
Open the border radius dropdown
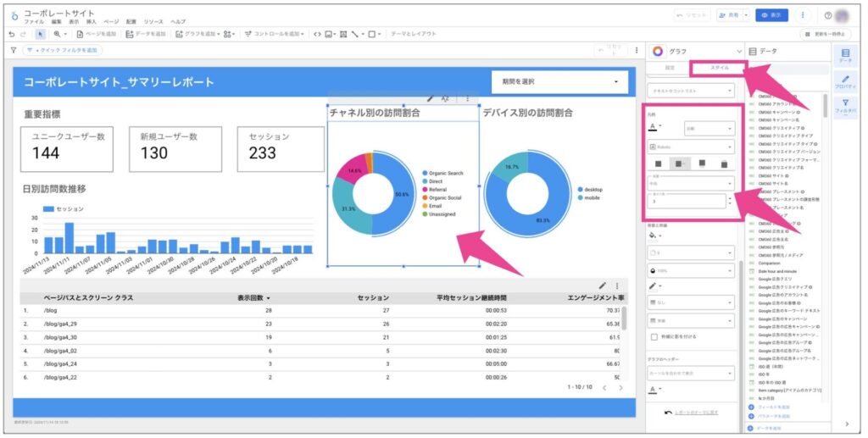pyautogui.click(x=691, y=252)
